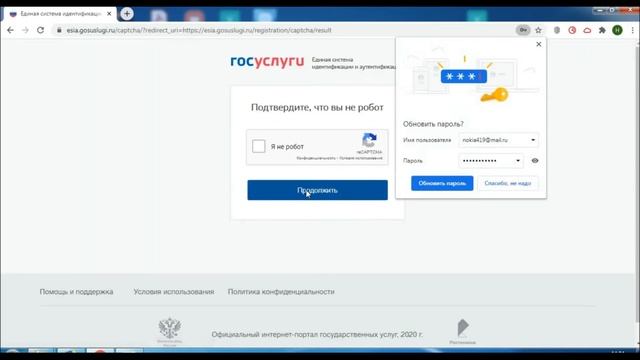Bookmark this page with star icon
Screen dimensions: 640x360
coord(538,30)
